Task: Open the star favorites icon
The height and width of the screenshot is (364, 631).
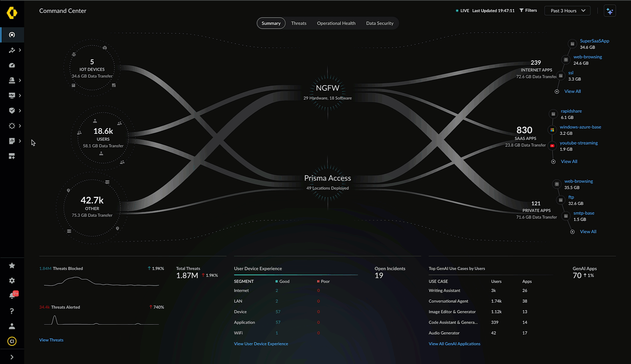Action: click(x=12, y=266)
